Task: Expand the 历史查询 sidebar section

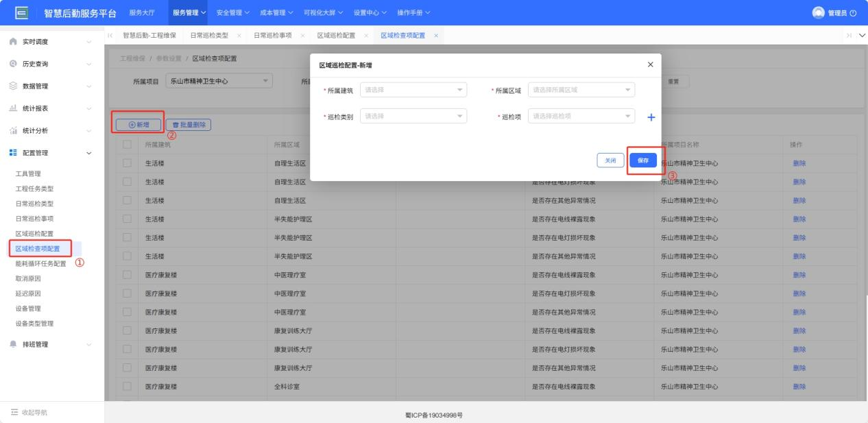Action: pyautogui.click(x=89, y=64)
